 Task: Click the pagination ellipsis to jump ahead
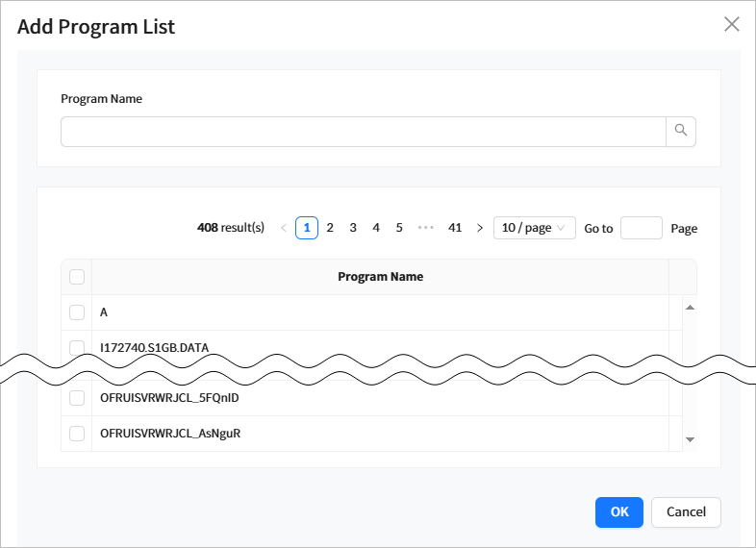(x=426, y=228)
